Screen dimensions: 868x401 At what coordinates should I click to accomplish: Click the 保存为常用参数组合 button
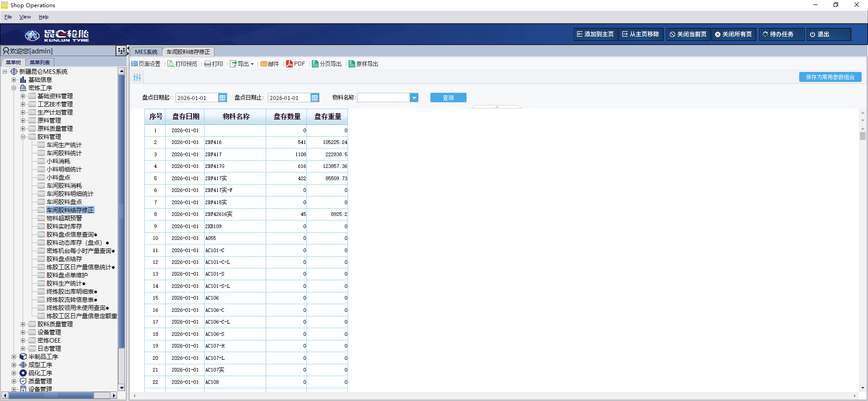click(830, 77)
